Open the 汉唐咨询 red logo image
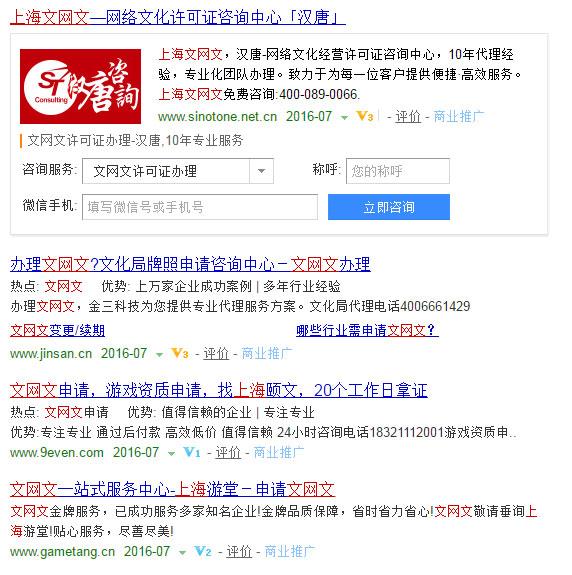The image size is (572, 575). [80, 86]
